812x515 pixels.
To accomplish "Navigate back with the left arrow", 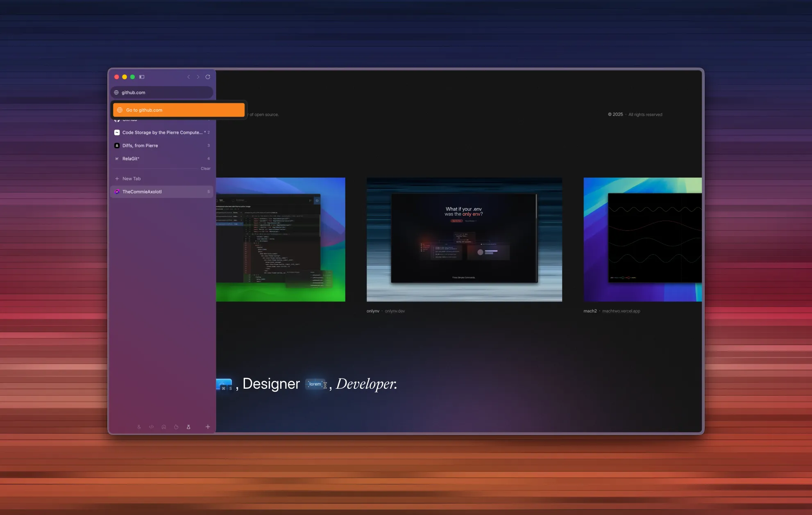I will pyautogui.click(x=188, y=77).
